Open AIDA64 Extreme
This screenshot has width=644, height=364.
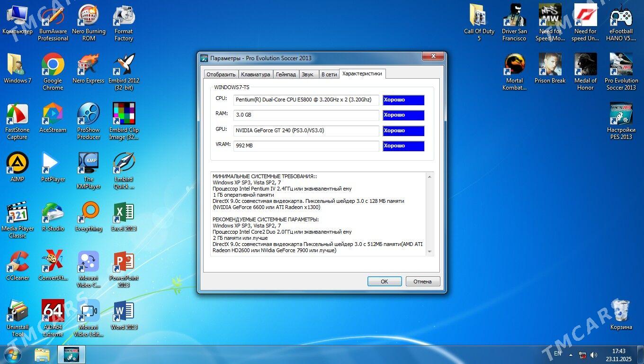click(x=53, y=310)
